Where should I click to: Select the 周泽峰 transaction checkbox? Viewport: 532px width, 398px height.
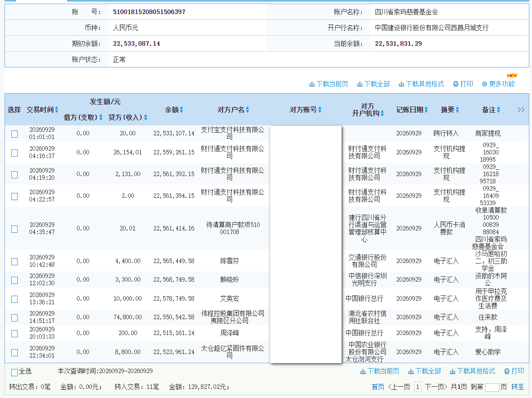(14, 333)
